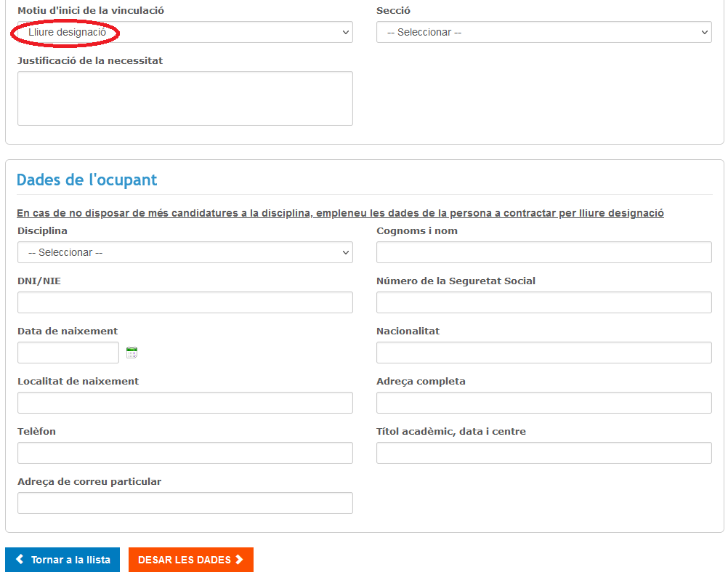Click the Tornar a la llista button
Screen dimensions: 728x575
(62, 560)
